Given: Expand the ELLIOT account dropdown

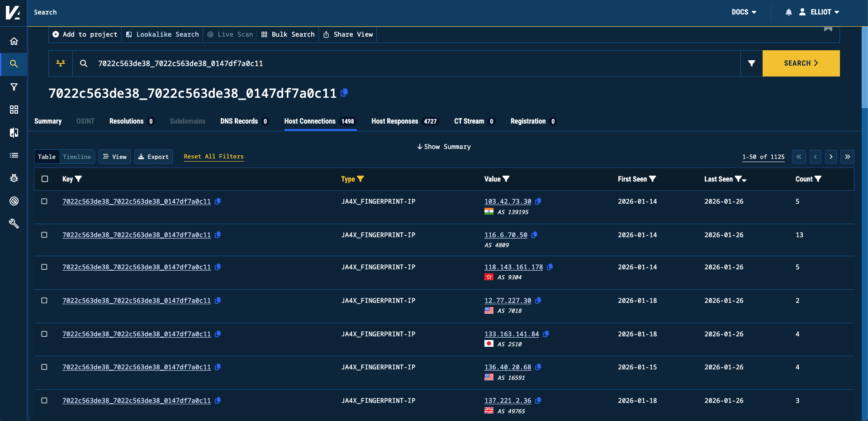Looking at the screenshot, I should coord(822,12).
